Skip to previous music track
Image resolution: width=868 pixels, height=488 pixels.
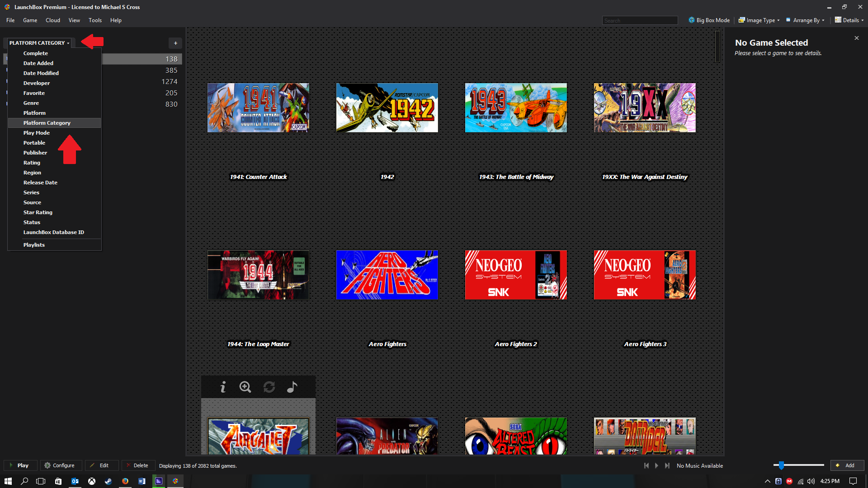[x=646, y=465]
